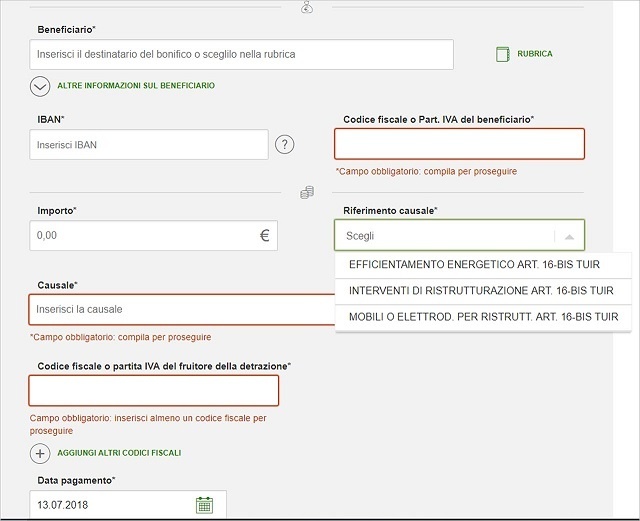
Task: Collapse the Riferimento causale dropdown arrow
Action: 569,237
